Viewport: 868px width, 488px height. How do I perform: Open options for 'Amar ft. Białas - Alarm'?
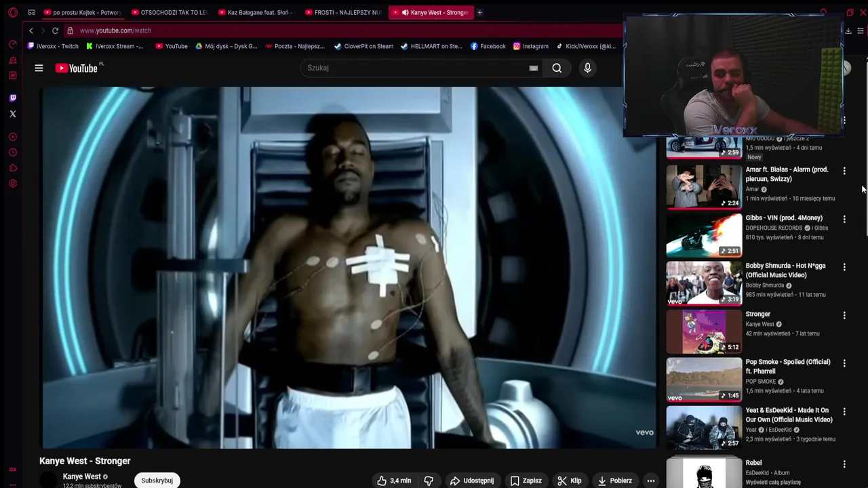click(x=844, y=171)
